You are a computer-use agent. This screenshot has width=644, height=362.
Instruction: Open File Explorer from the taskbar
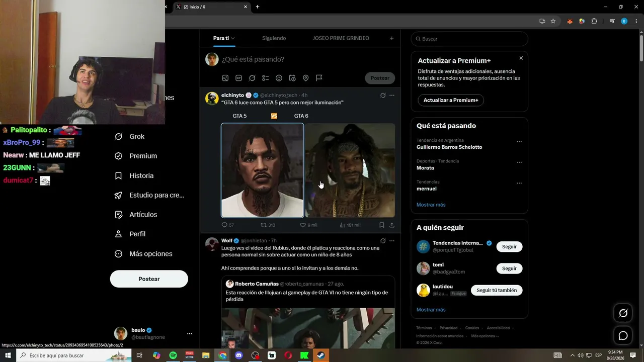click(x=206, y=355)
